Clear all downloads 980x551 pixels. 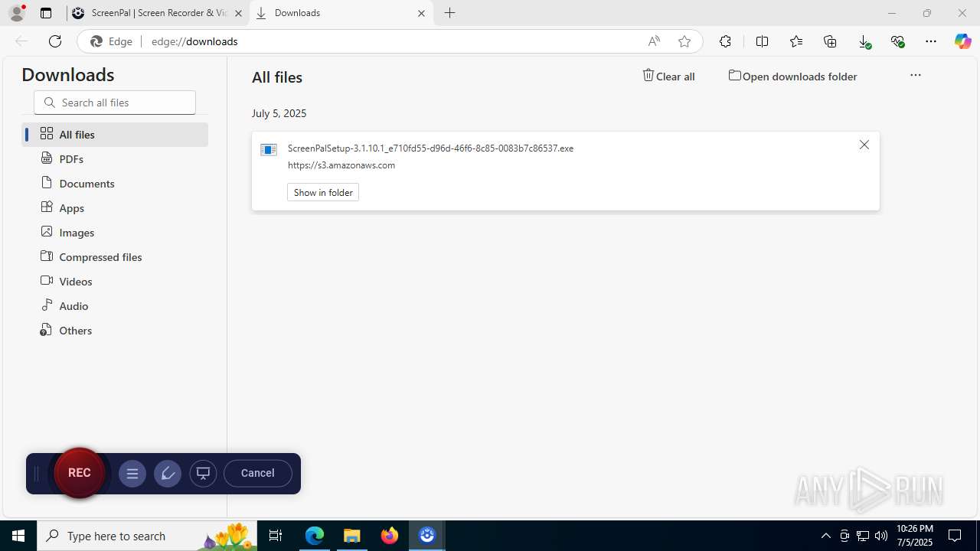[668, 76]
